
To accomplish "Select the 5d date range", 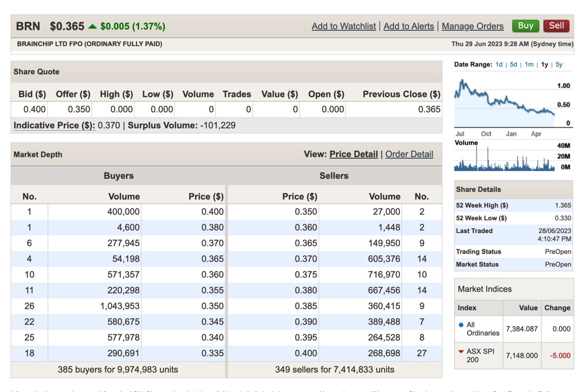I will (x=513, y=64).
